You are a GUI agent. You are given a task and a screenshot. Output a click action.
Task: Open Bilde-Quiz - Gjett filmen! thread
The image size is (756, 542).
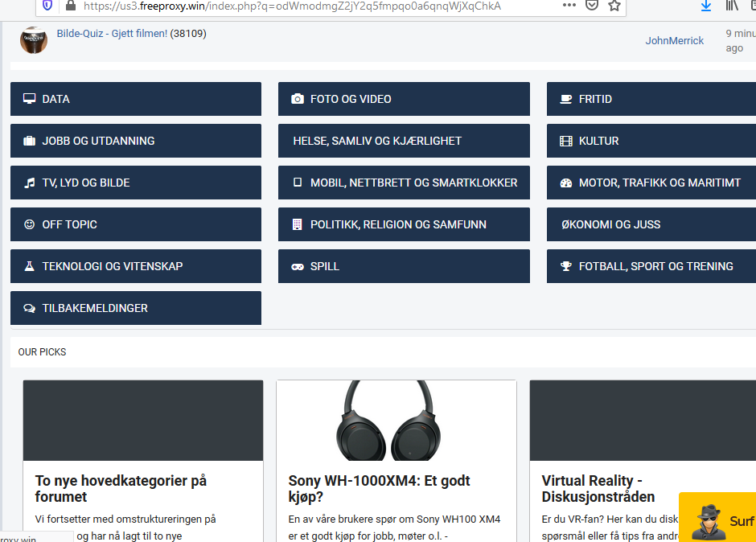click(112, 33)
